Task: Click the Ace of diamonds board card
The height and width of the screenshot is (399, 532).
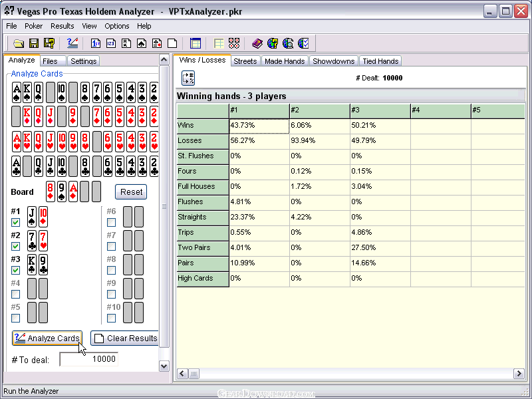Action: pos(73,192)
